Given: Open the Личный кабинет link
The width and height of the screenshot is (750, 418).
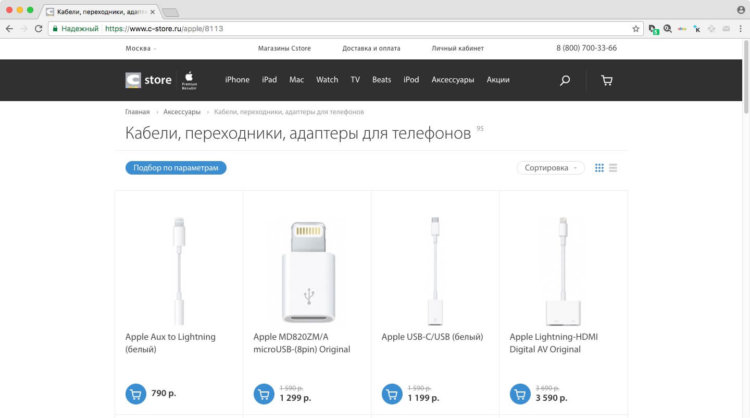Looking at the screenshot, I should (458, 48).
